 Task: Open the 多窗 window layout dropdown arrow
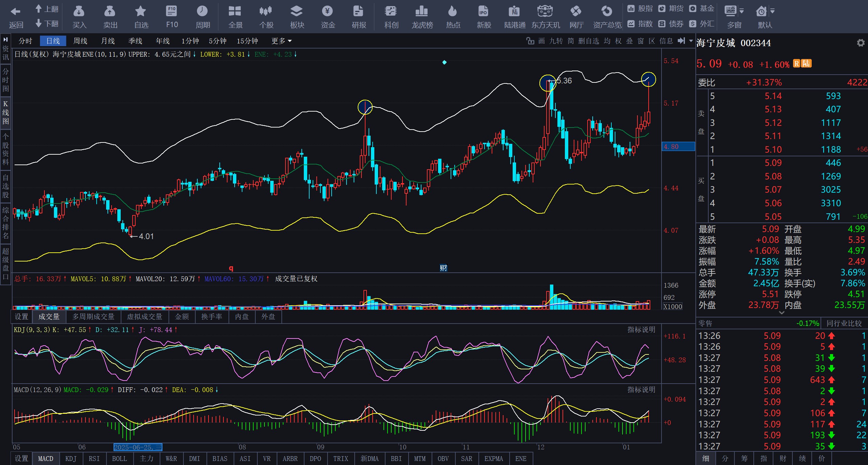pyautogui.click(x=742, y=11)
